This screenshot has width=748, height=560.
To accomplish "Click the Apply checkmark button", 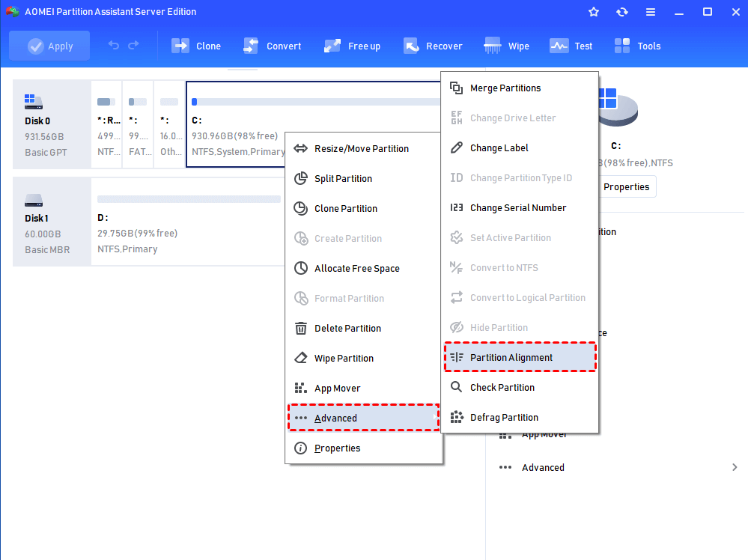I will [x=49, y=46].
